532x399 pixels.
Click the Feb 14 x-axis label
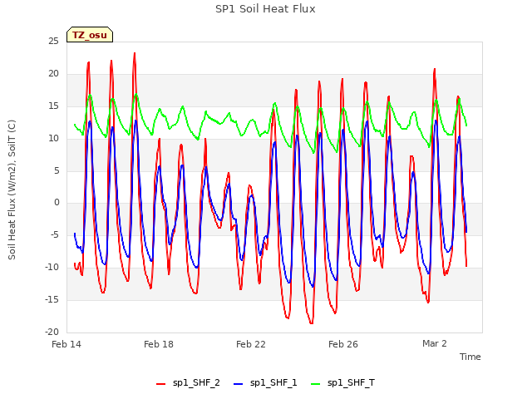[x=66, y=344]
